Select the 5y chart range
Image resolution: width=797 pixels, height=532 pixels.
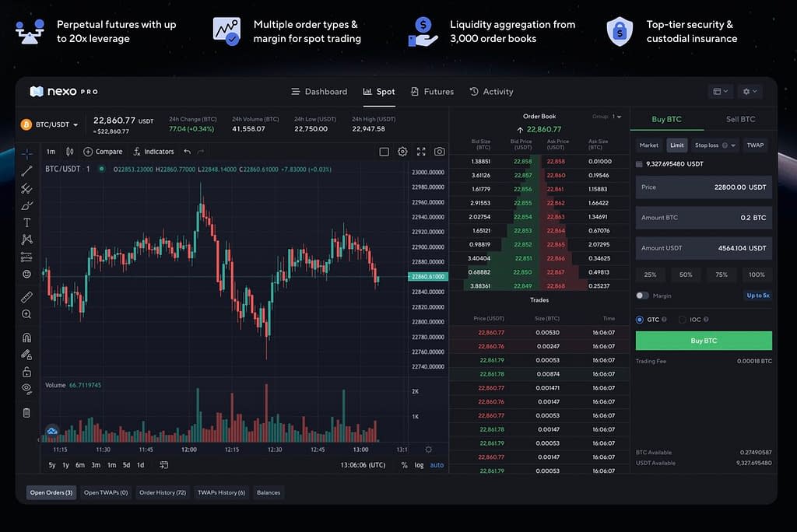[x=52, y=465]
